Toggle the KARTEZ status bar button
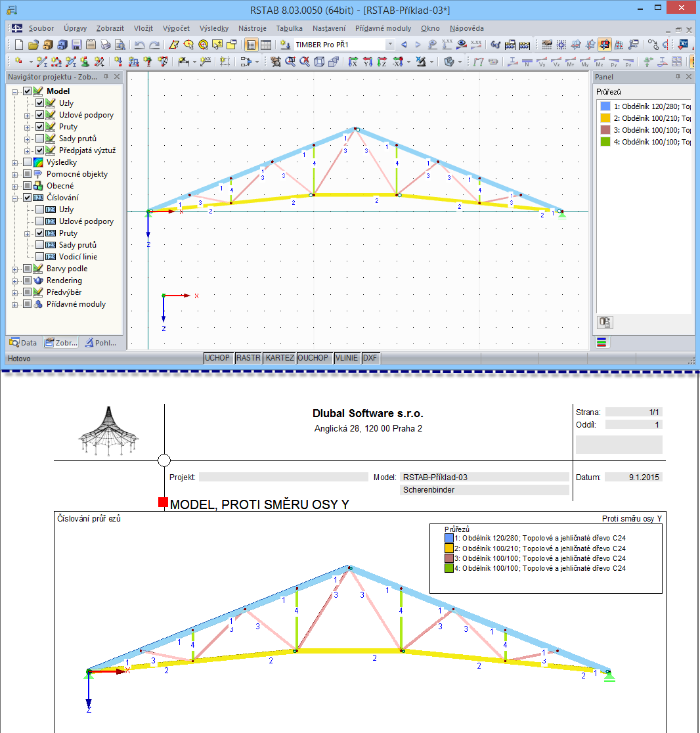The height and width of the screenshot is (733, 700). coord(280,358)
